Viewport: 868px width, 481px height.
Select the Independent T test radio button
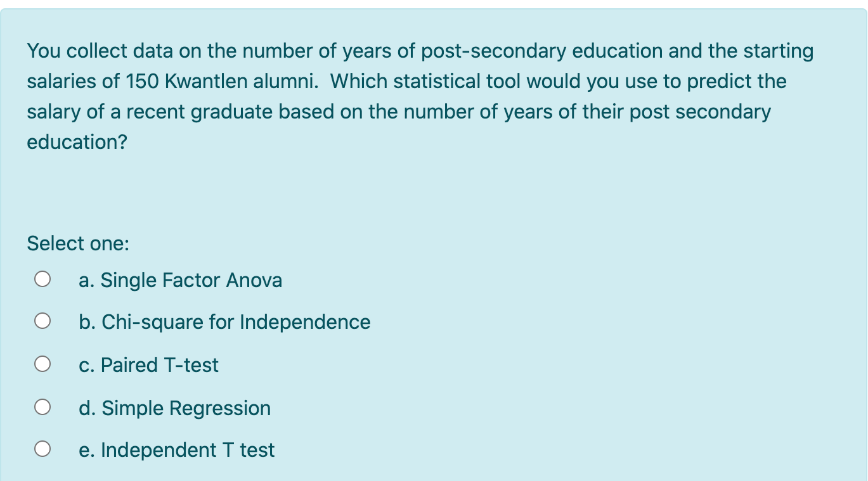pos(42,450)
